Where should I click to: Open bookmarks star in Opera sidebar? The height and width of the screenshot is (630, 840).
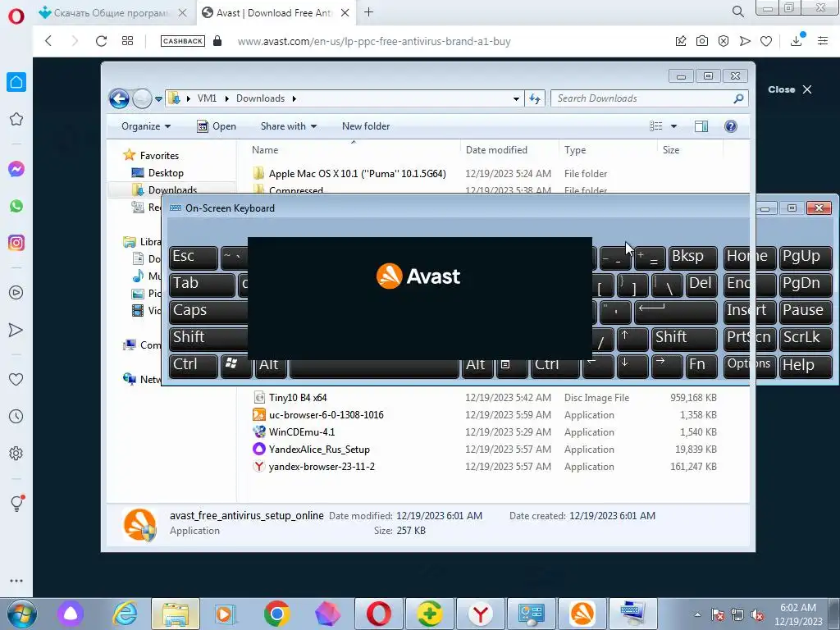tap(16, 119)
